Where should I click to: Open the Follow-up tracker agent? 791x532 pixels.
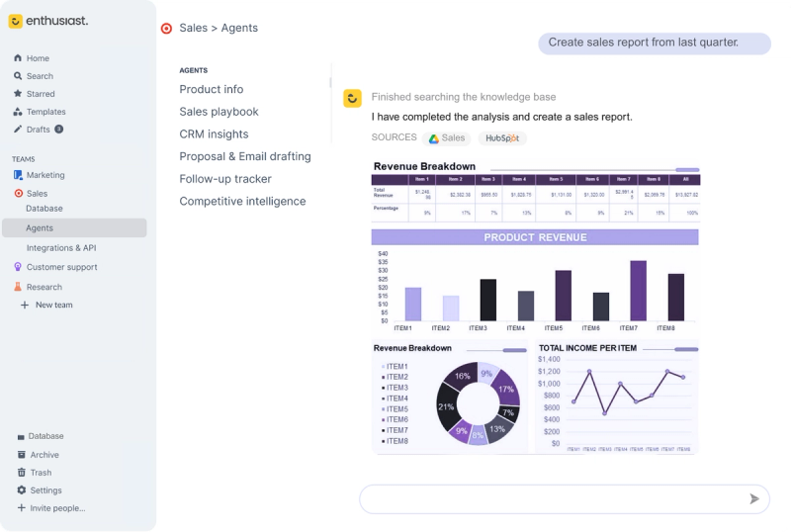point(225,179)
